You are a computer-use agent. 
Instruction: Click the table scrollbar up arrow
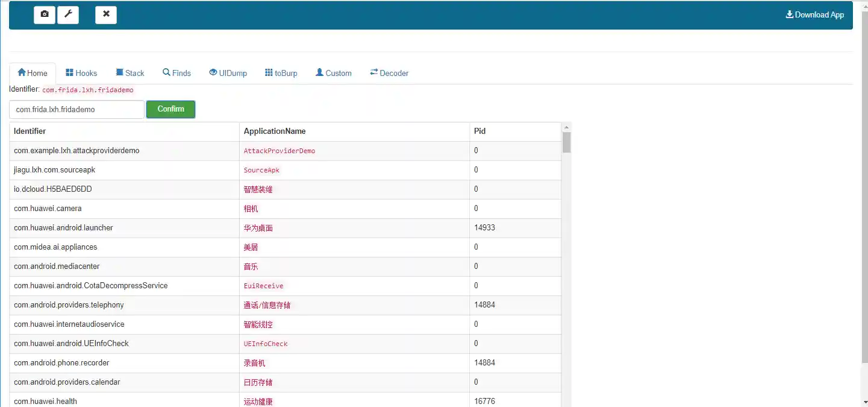[566, 127]
